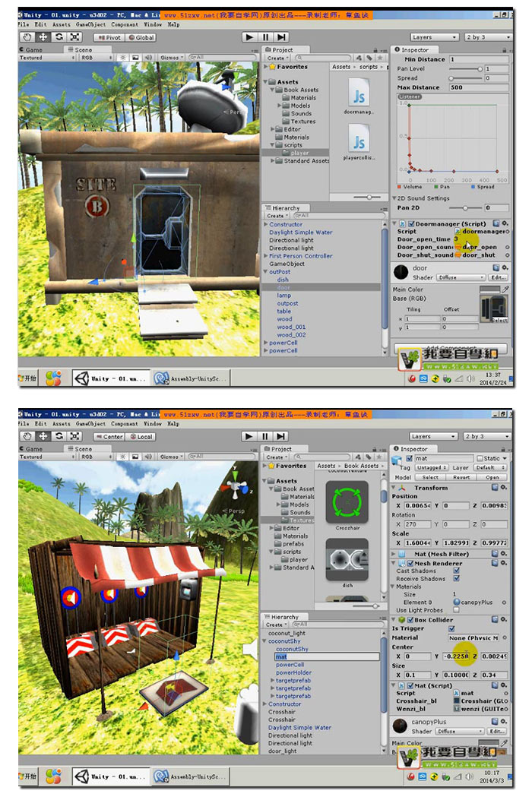Viewport: 532px width, 797px height.
Task: Click the Favorites star icon in the lower Project panel
Action: pos(272,466)
